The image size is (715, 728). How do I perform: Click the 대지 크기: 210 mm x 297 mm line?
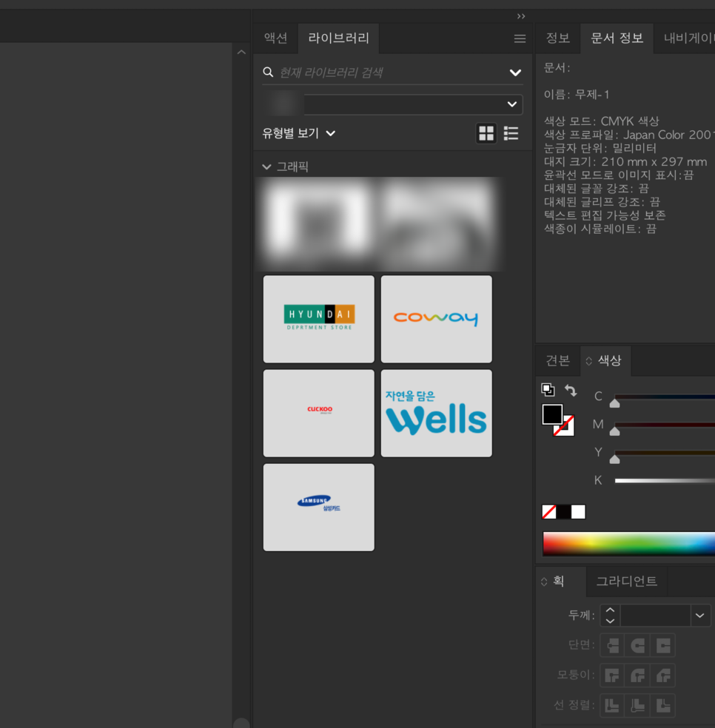pos(625,161)
